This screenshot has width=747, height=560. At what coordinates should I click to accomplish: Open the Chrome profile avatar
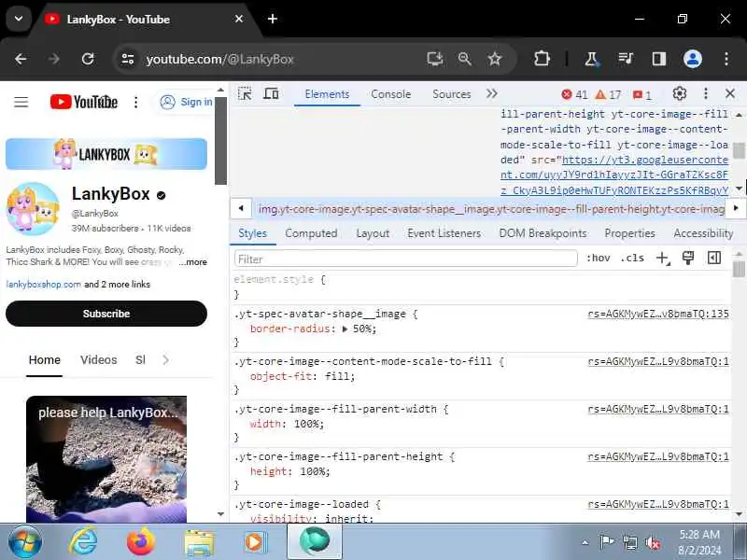pos(693,59)
